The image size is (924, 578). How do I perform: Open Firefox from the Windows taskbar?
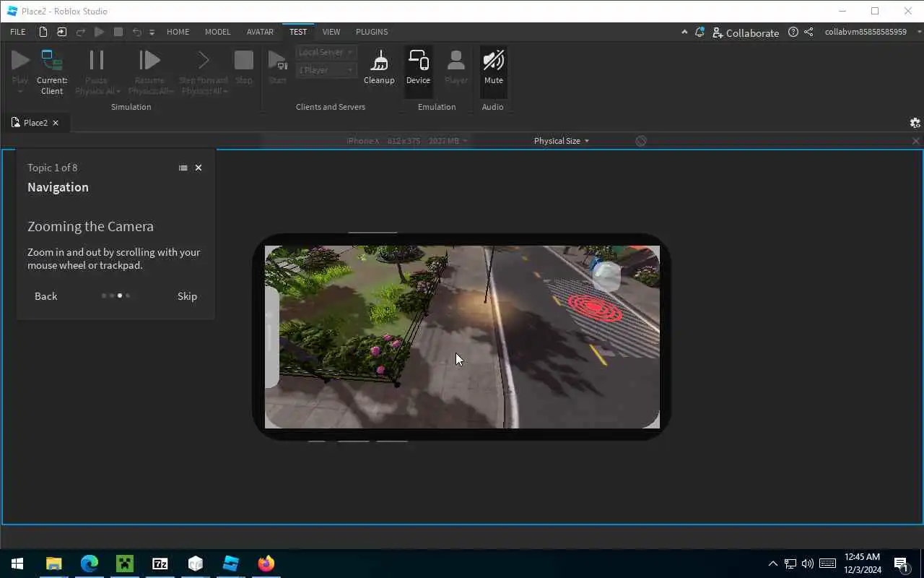click(x=266, y=564)
